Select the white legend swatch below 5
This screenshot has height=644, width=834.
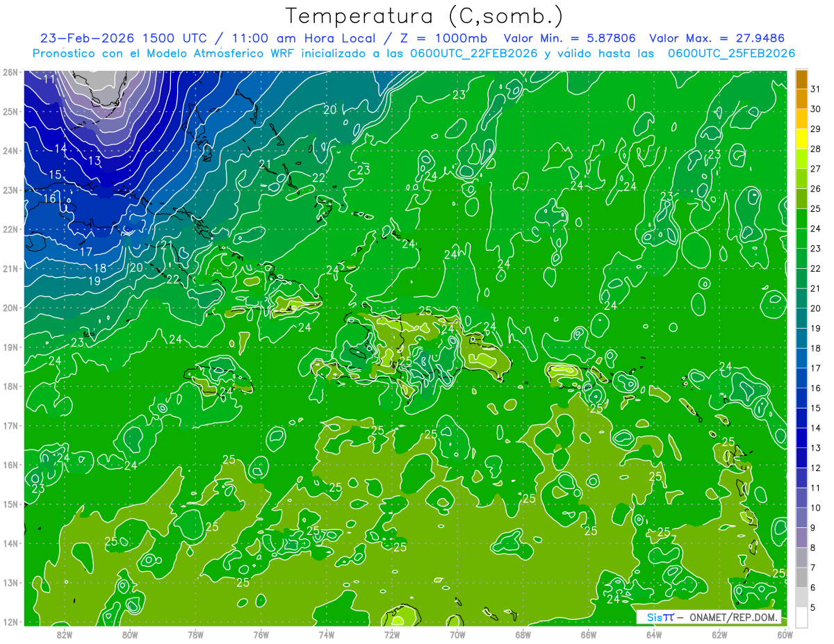[x=801, y=617]
